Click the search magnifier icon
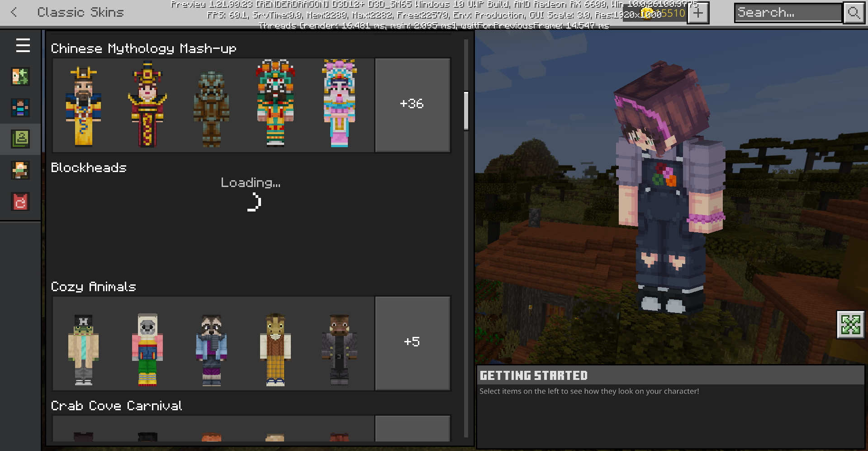Screen dimensions: 868x451 [854, 13]
